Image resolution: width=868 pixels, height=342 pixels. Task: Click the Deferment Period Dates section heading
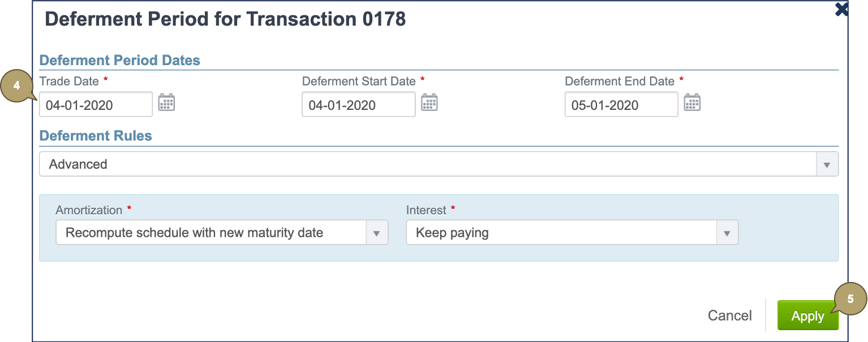[120, 60]
